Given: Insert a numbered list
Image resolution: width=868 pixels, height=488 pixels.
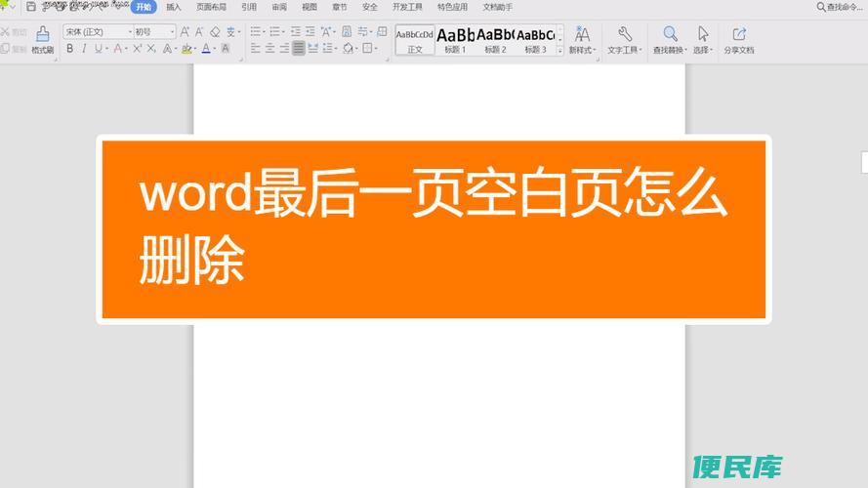Looking at the screenshot, I should (x=274, y=31).
